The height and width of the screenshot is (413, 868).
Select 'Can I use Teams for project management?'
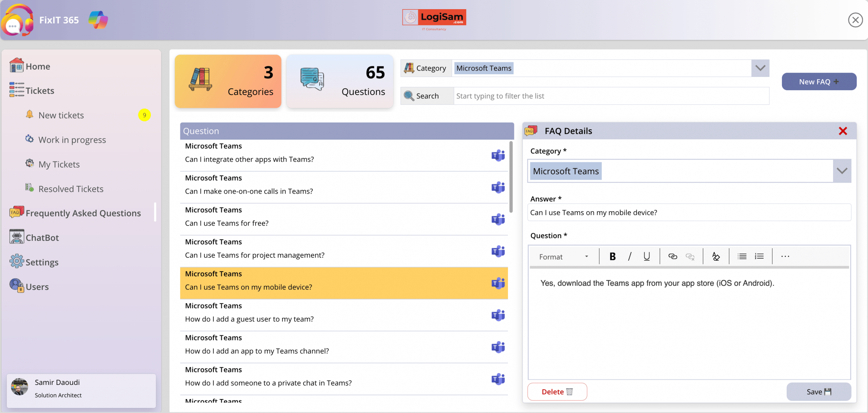[344, 251]
